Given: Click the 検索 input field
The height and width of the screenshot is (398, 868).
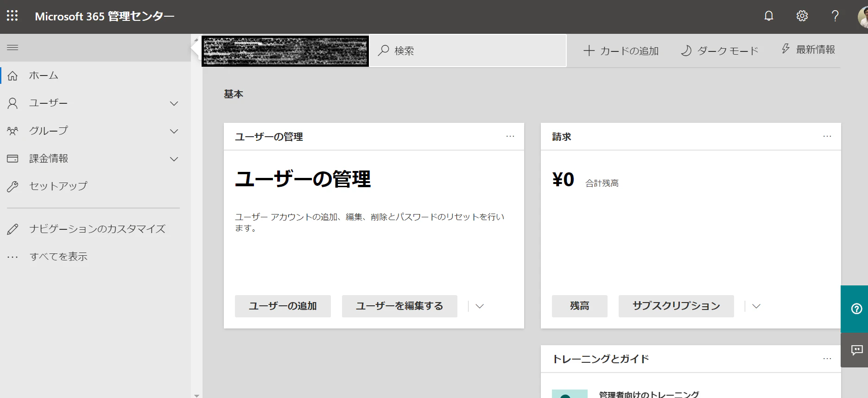Looking at the screenshot, I should (468, 51).
